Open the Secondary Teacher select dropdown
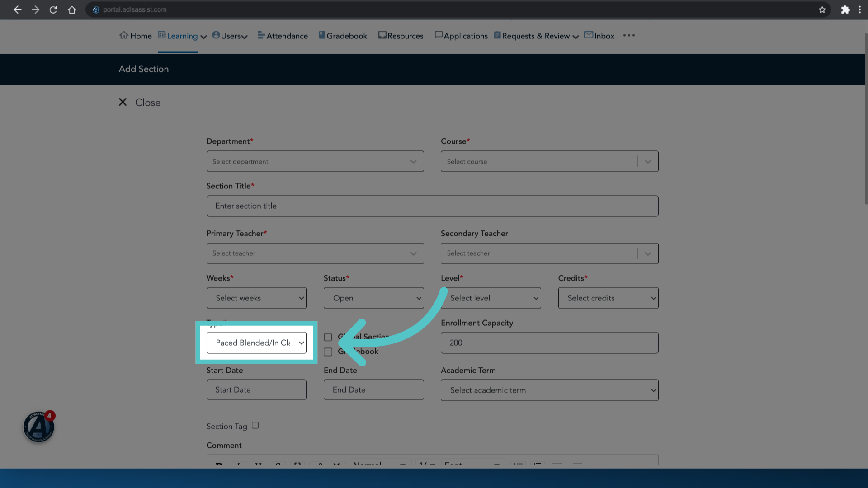 coord(549,253)
